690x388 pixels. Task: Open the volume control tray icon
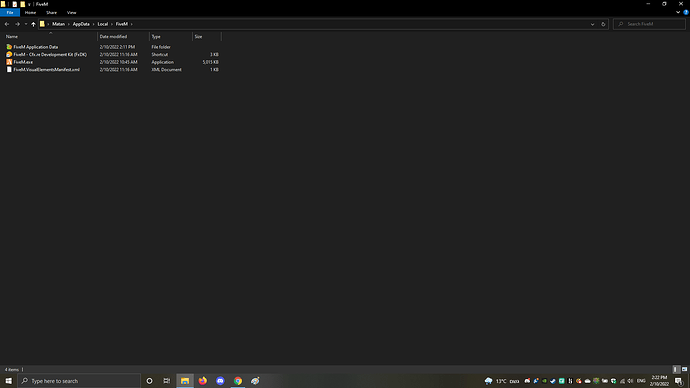click(631, 381)
